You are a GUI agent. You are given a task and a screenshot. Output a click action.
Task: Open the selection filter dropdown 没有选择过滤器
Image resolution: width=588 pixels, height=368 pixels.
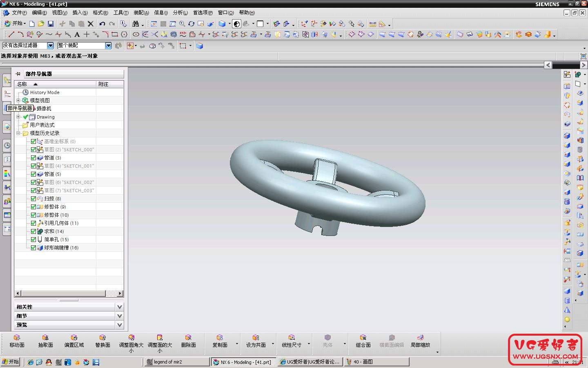click(x=50, y=45)
